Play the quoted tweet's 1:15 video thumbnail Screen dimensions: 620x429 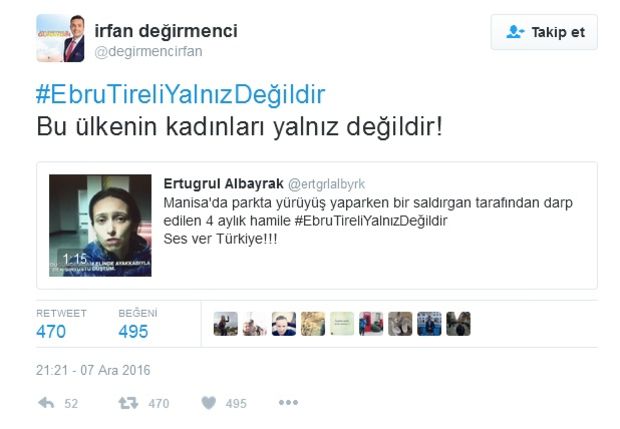[x=100, y=225]
